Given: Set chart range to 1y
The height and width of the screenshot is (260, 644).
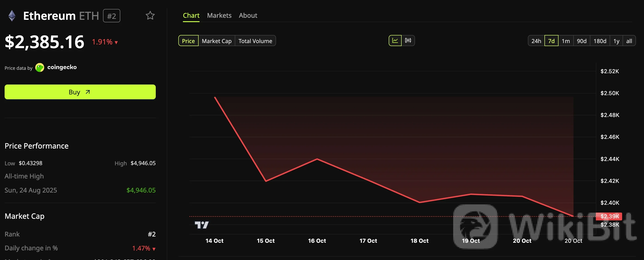Looking at the screenshot, I should coord(616,41).
